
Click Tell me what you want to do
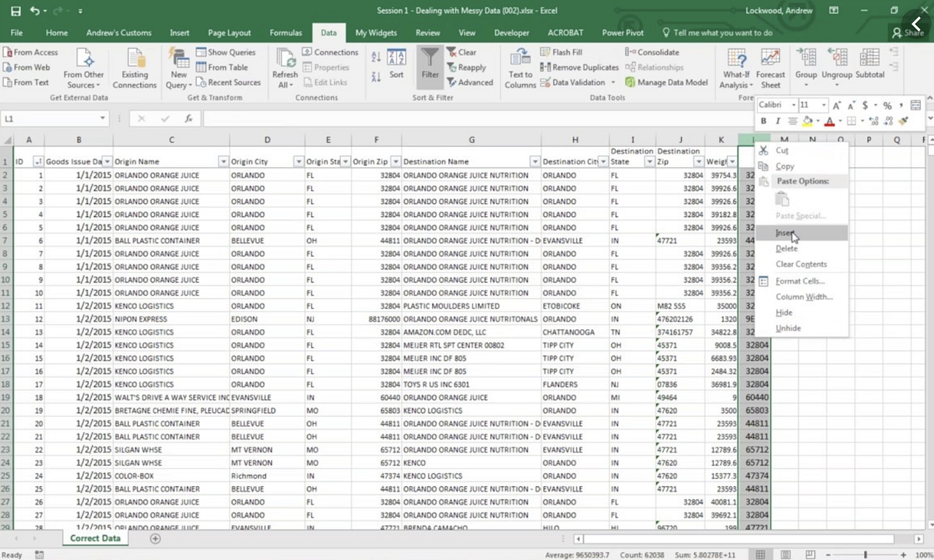click(x=717, y=33)
